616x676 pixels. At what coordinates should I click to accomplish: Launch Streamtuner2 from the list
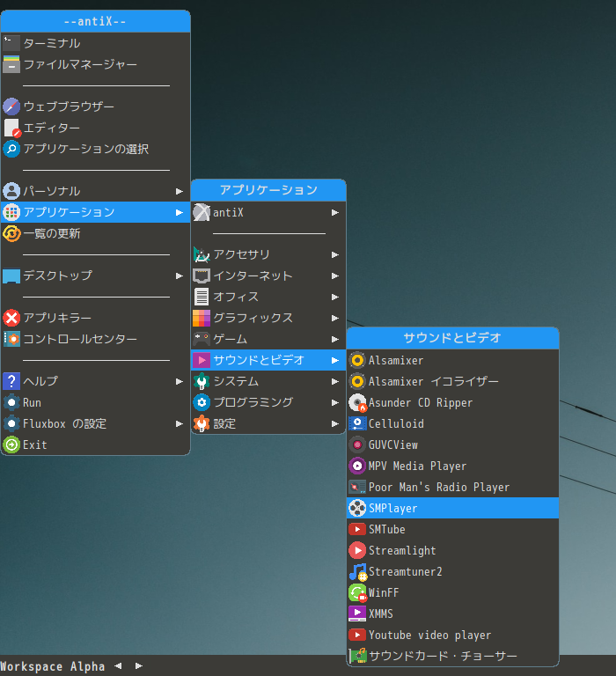[452, 571]
